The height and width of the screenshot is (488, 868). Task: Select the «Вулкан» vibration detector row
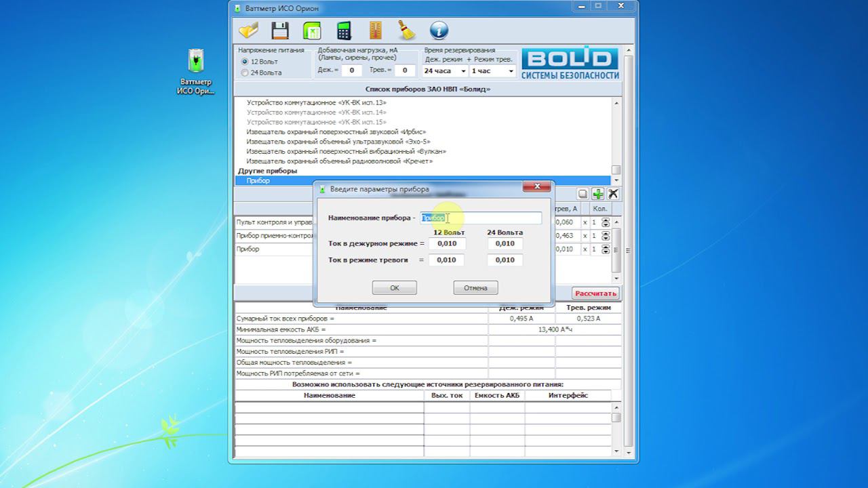pos(347,152)
